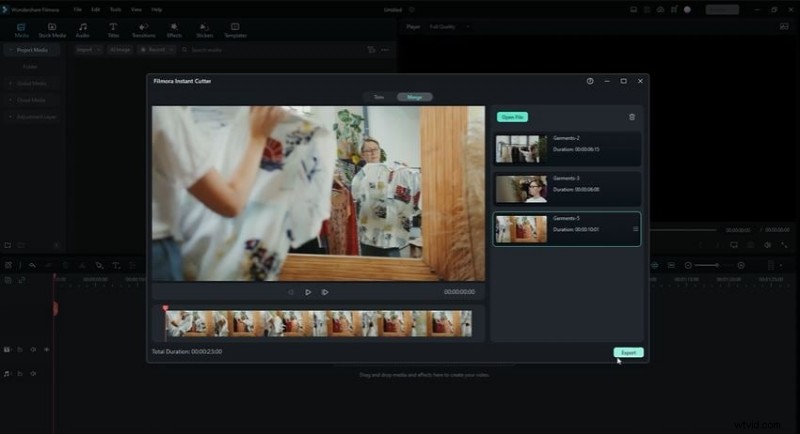Select the Garments-2 clip thumbnail

coord(521,148)
